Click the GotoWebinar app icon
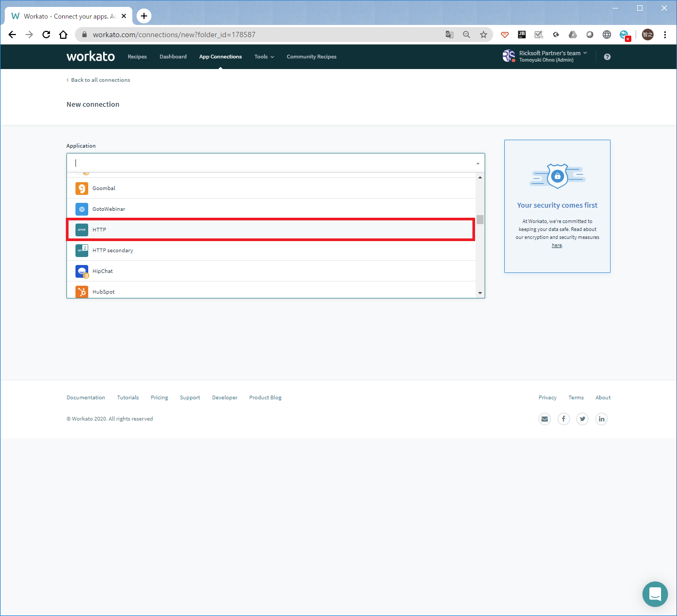This screenshot has height=616, width=677. (x=82, y=209)
